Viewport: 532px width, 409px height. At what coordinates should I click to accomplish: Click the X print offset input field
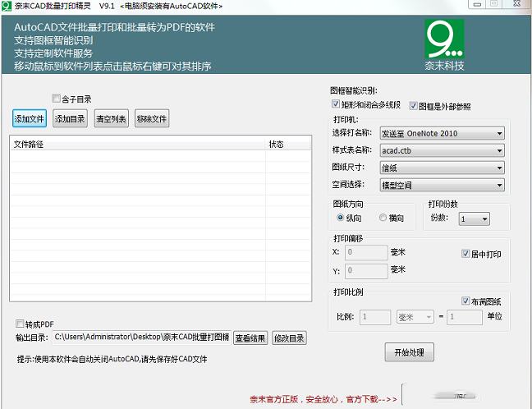coord(366,253)
